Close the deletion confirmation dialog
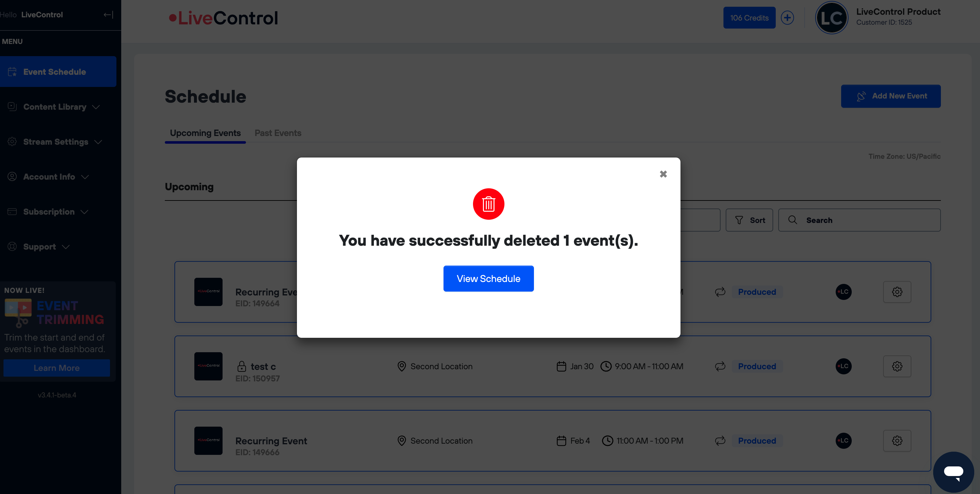 (663, 174)
